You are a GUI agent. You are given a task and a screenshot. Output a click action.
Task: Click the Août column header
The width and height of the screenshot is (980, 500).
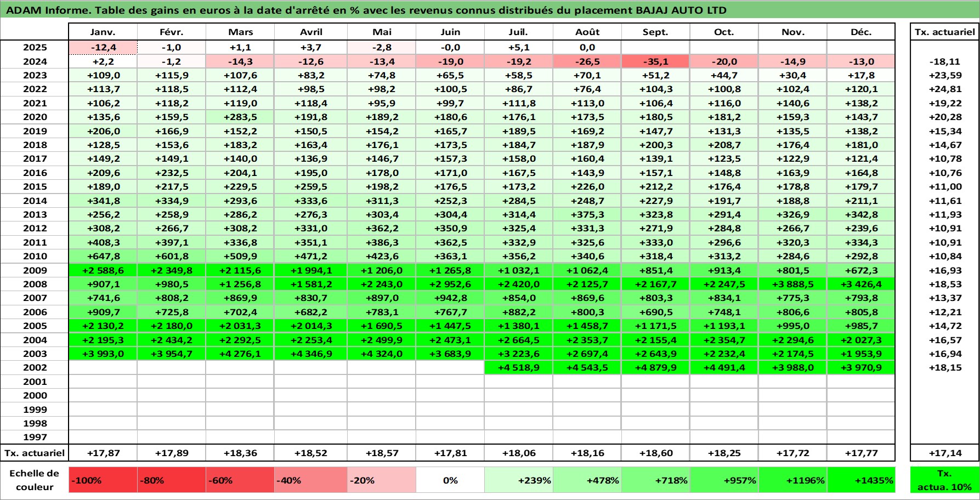coord(587,32)
